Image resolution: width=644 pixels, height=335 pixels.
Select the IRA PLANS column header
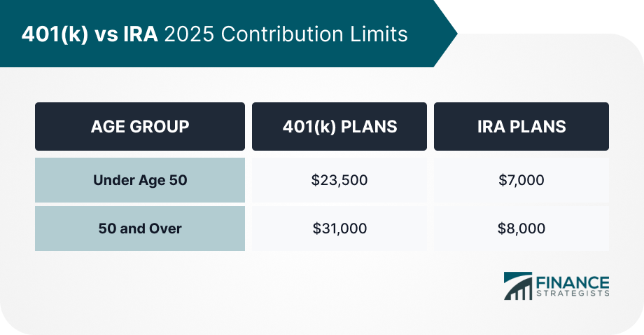(x=521, y=127)
